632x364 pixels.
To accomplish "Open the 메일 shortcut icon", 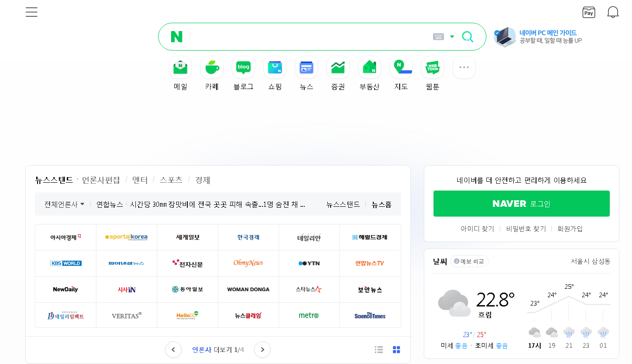I will 180,68.
